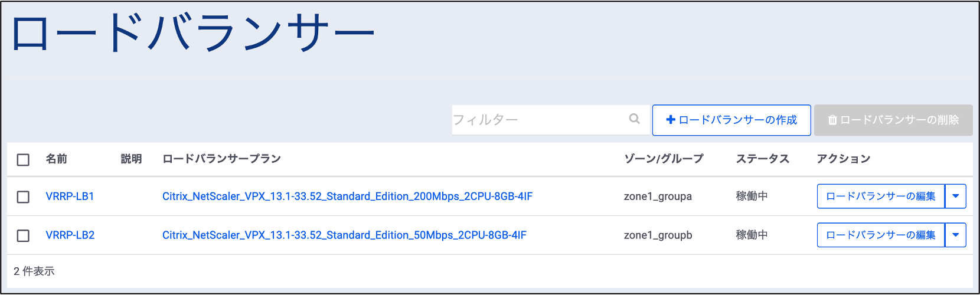Click the trash icon on ロードバランサーの削除

click(832, 120)
